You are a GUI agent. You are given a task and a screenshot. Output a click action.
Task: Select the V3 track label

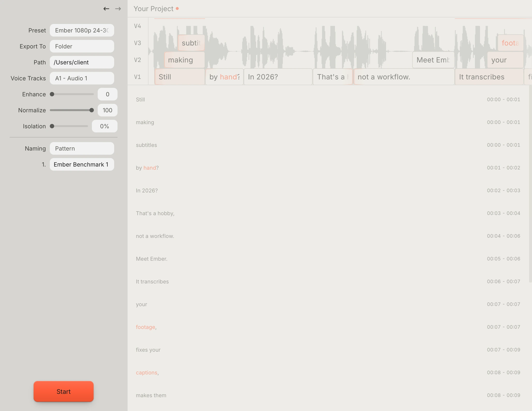(138, 43)
